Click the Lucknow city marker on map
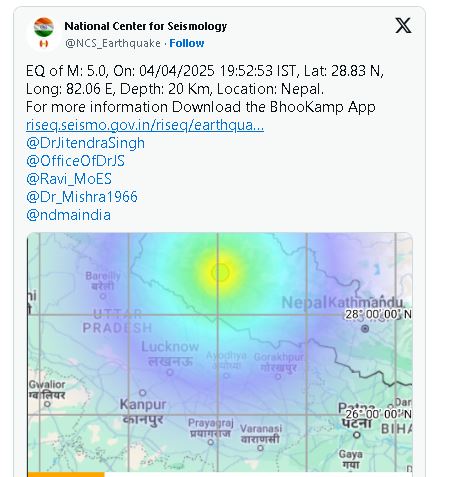The height and width of the screenshot is (477, 449). (170, 372)
